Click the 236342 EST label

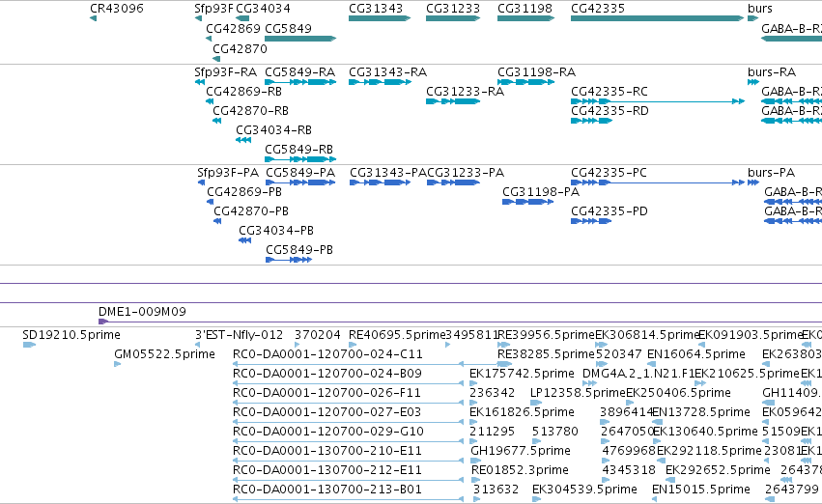pos(492,393)
